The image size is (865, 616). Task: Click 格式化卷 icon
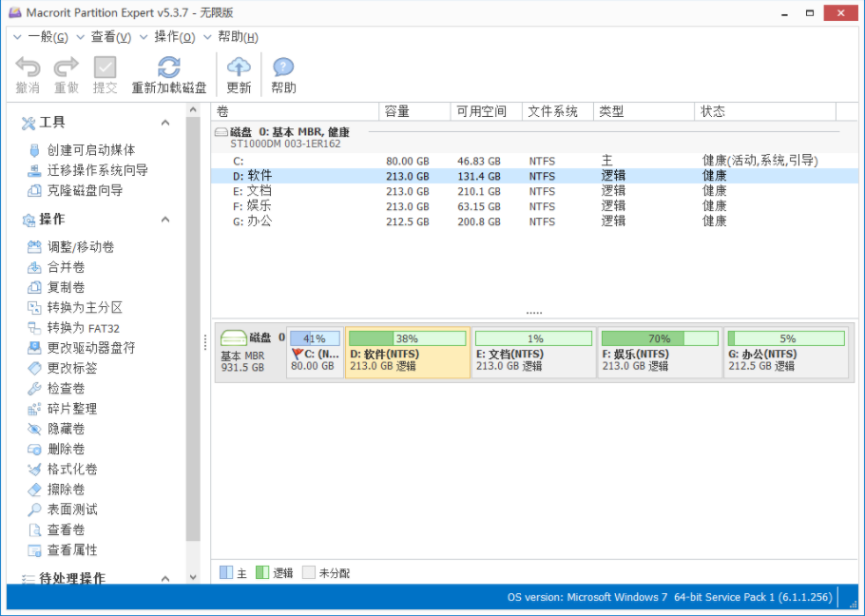(x=34, y=470)
